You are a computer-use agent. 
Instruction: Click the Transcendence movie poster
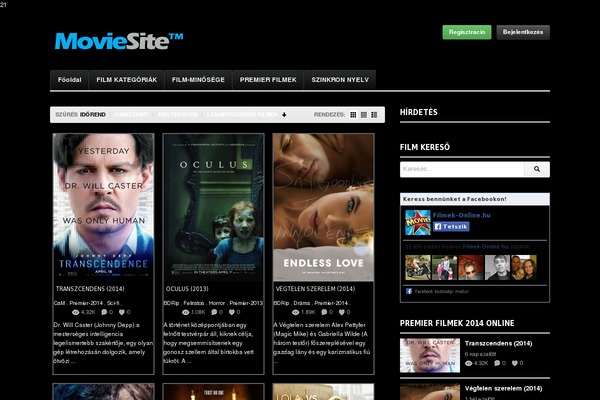[103, 207]
